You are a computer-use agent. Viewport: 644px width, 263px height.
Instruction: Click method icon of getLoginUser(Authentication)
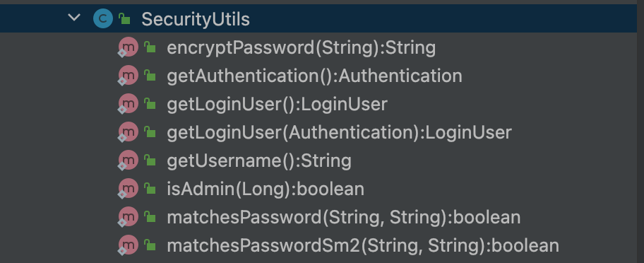pos(128,132)
